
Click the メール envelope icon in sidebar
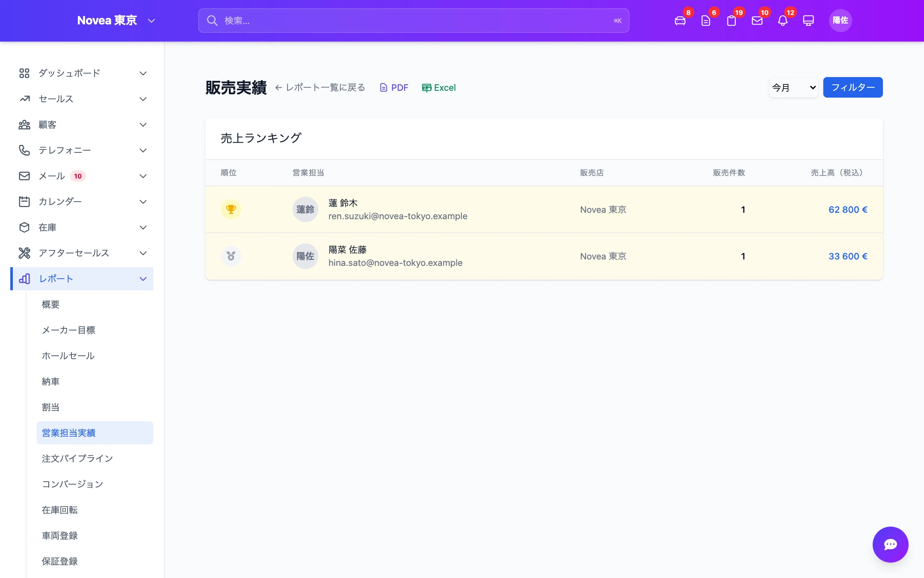24,176
